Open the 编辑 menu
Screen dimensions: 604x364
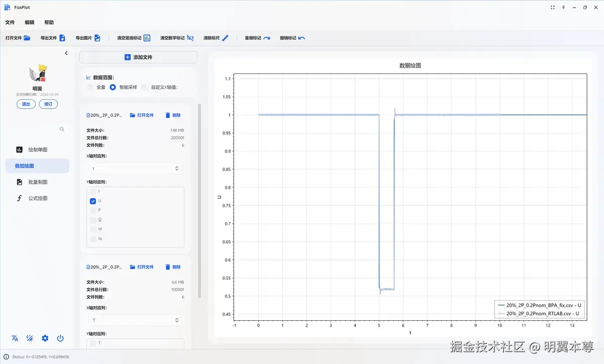(x=30, y=23)
